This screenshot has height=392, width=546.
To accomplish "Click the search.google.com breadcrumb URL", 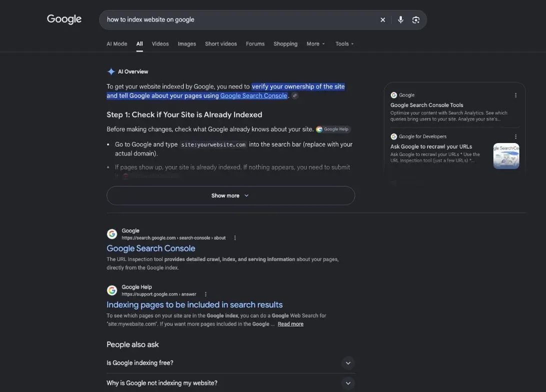I will pyautogui.click(x=174, y=238).
